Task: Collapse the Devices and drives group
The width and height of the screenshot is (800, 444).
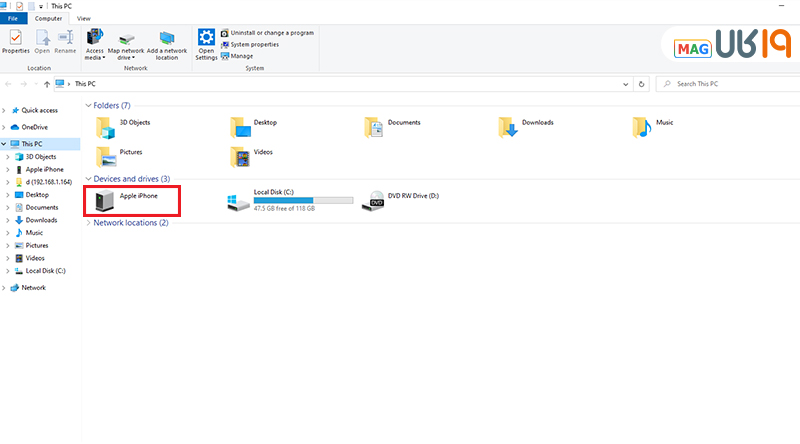Action: pyautogui.click(x=89, y=179)
